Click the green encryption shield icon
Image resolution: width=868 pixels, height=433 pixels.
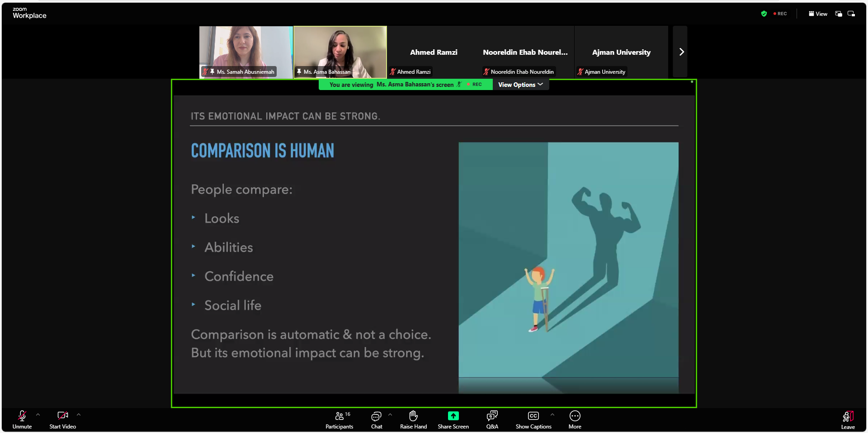(x=764, y=14)
